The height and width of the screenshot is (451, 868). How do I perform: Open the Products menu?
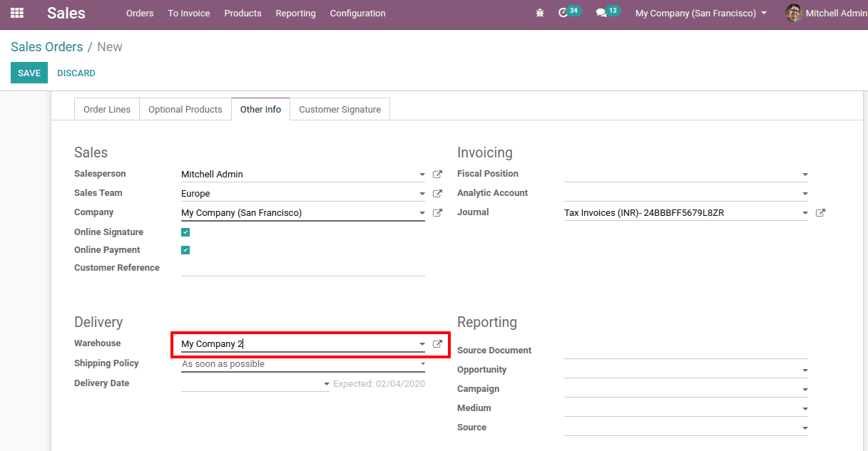(x=242, y=13)
